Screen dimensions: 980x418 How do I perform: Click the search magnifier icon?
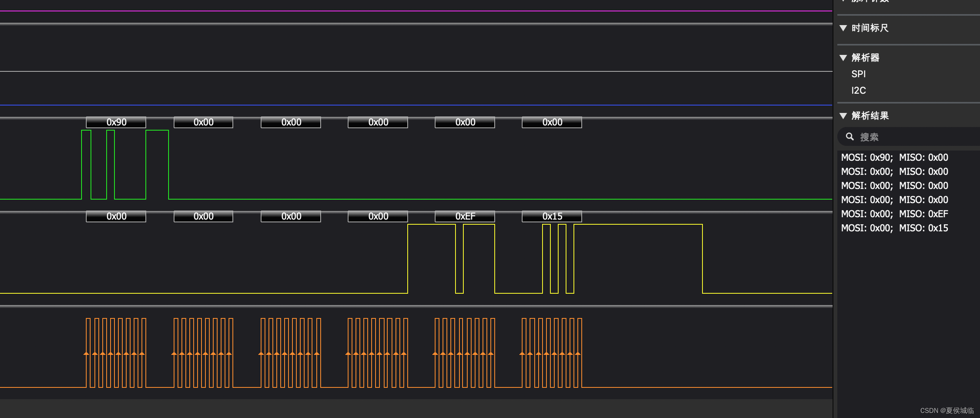[x=850, y=136]
